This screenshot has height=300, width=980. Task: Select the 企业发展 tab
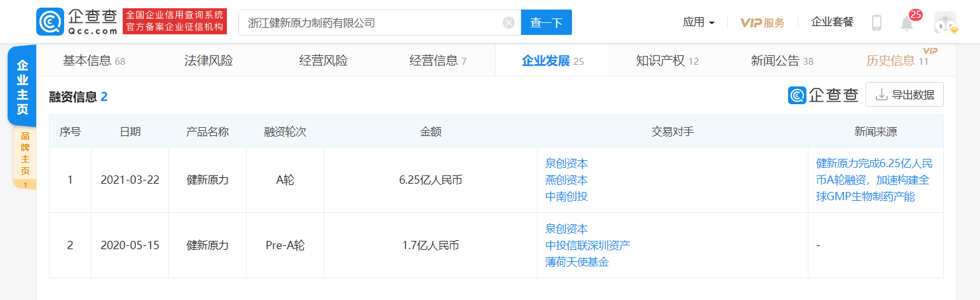coord(552,61)
